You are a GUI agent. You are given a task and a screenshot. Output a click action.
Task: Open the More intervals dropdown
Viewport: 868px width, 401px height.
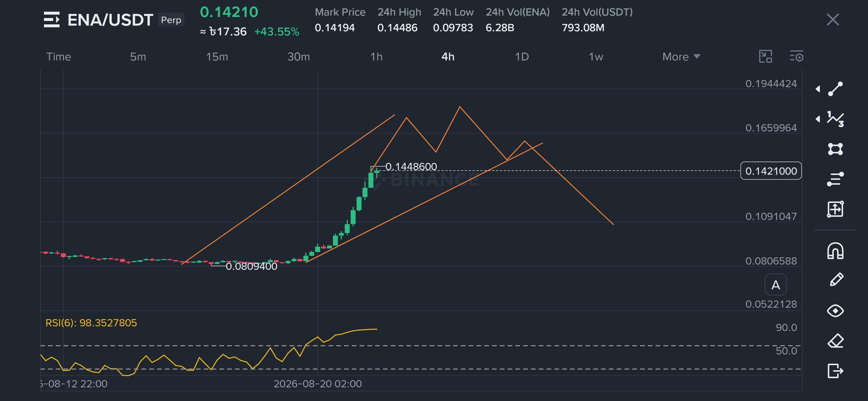(681, 57)
